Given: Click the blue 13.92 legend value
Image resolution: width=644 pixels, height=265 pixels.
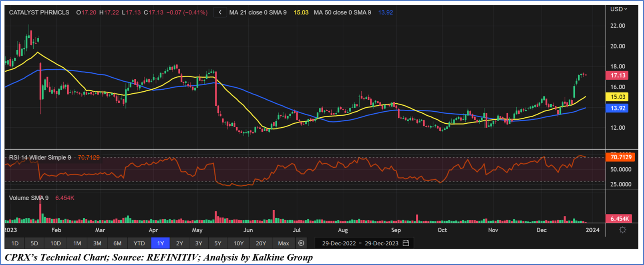Looking at the screenshot, I should click(x=385, y=12).
